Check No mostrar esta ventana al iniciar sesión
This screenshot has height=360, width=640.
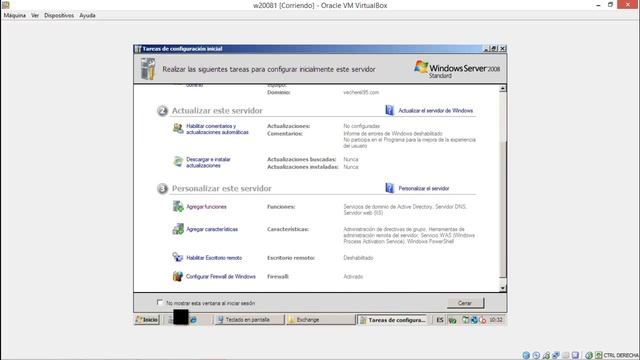160,302
